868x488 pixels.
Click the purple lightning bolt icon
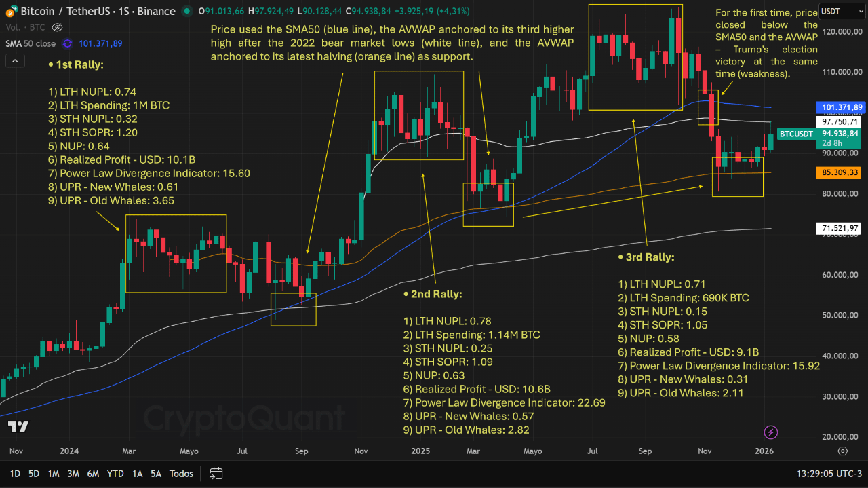[x=770, y=432]
